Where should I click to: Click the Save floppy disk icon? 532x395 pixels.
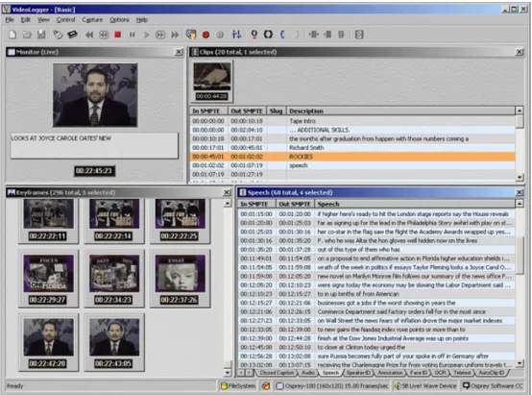point(41,35)
